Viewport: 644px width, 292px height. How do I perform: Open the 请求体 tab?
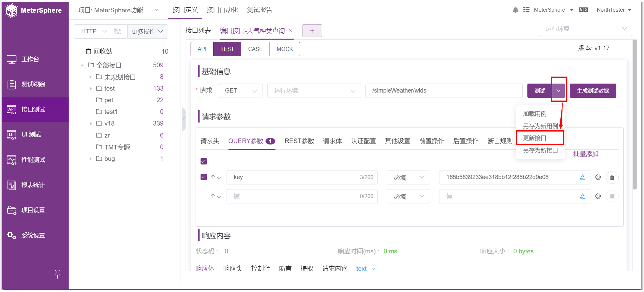[x=332, y=141]
